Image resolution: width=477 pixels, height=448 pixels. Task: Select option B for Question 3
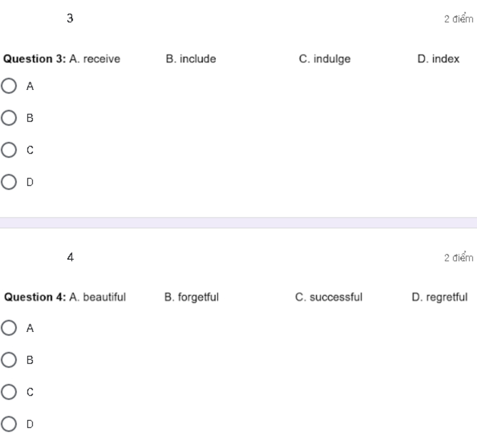click(9, 118)
